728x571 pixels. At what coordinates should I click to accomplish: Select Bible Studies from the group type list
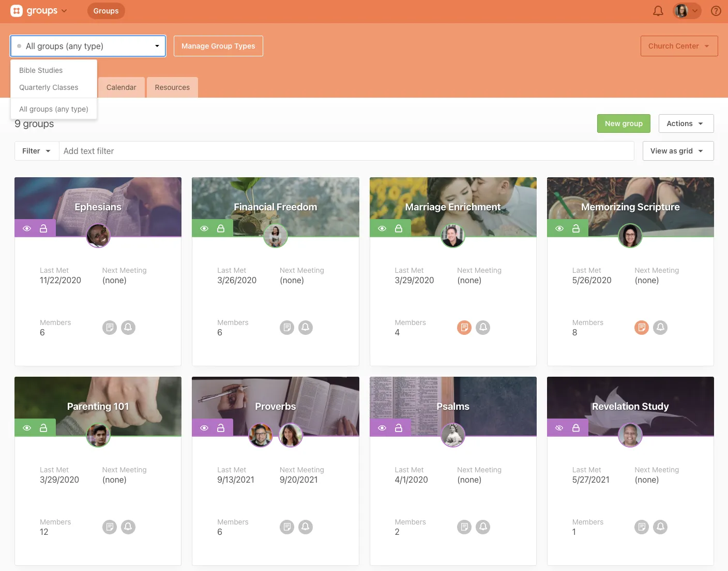[41, 70]
